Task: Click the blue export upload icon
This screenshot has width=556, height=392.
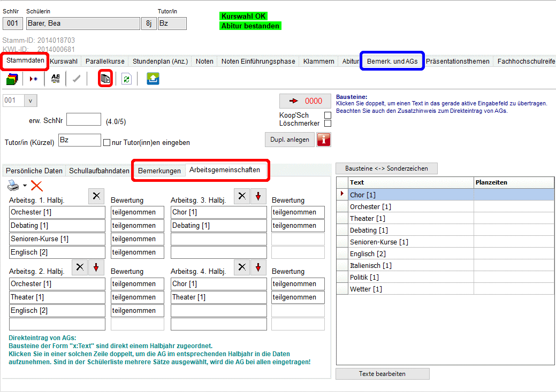Action: pyautogui.click(x=153, y=79)
